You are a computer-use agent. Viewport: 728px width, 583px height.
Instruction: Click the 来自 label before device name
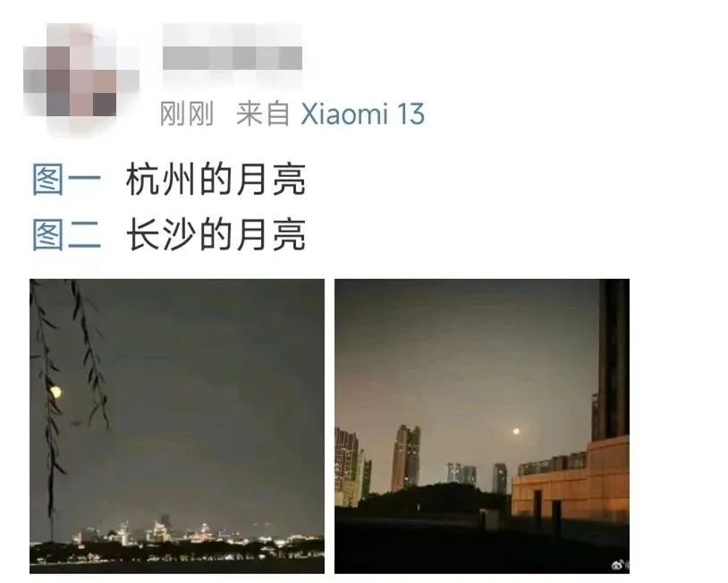pyautogui.click(x=263, y=114)
